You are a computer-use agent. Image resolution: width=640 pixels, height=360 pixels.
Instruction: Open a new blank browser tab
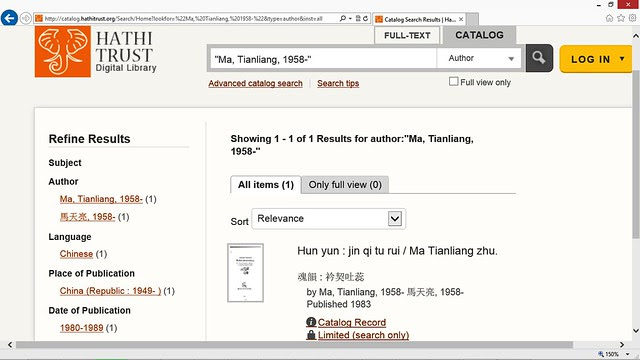[472, 19]
